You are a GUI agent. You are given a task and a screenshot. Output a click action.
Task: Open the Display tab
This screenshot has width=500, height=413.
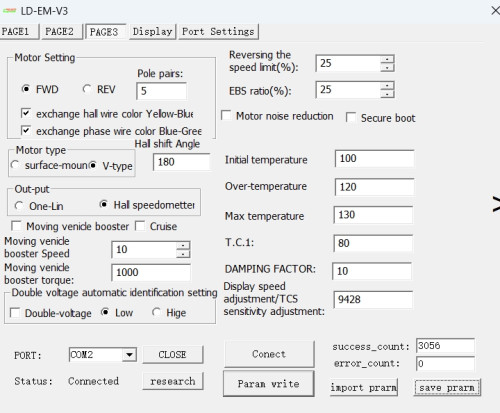click(152, 32)
